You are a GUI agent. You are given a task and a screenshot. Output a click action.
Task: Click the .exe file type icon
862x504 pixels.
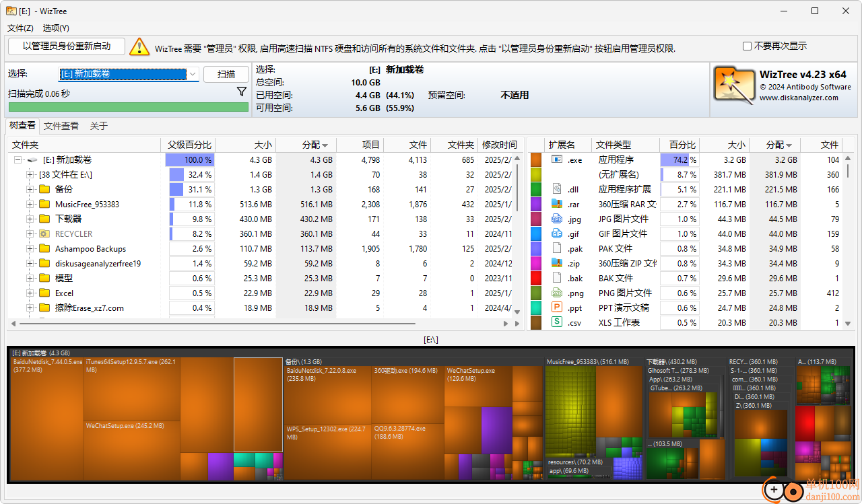pyautogui.click(x=557, y=159)
